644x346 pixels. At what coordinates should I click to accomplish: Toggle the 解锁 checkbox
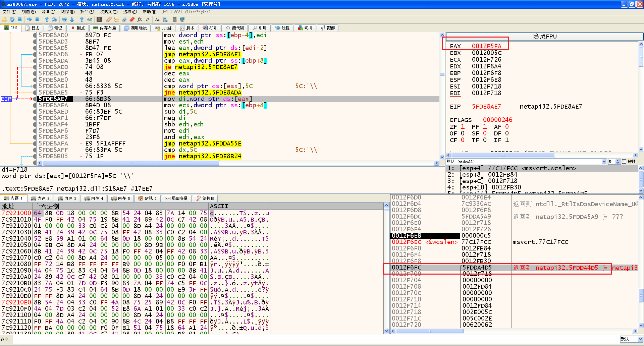pyautogui.click(x=624, y=162)
